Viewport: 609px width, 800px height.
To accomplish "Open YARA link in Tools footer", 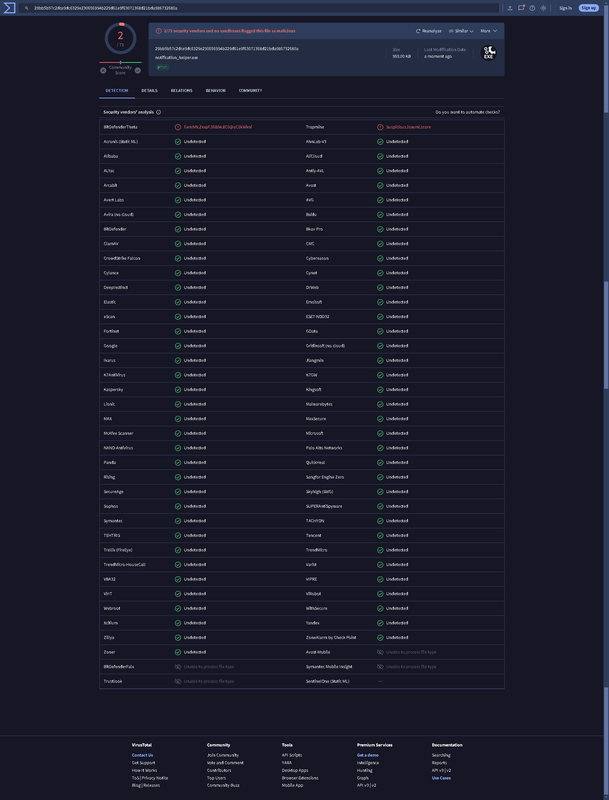I will pyautogui.click(x=287, y=763).
